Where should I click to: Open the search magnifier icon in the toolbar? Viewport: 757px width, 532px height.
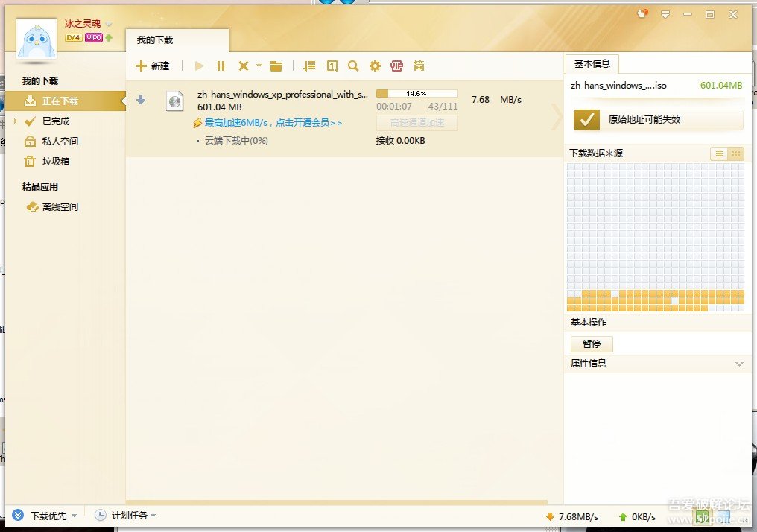click(353, 66)
